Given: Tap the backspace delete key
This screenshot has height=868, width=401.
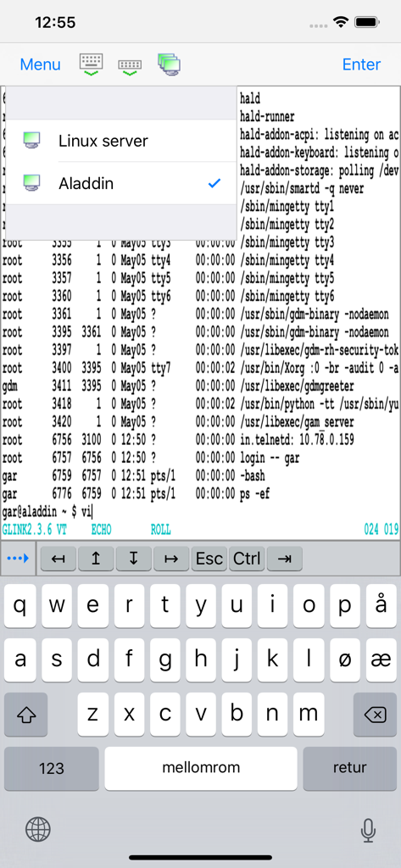Looking at the screenshot, I should [375, 714].
